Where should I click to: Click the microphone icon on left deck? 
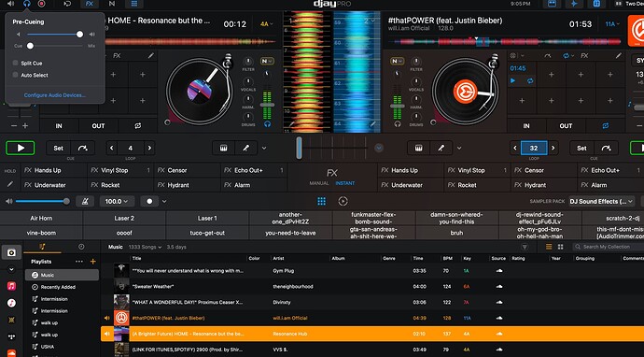(x=246, y=148)
